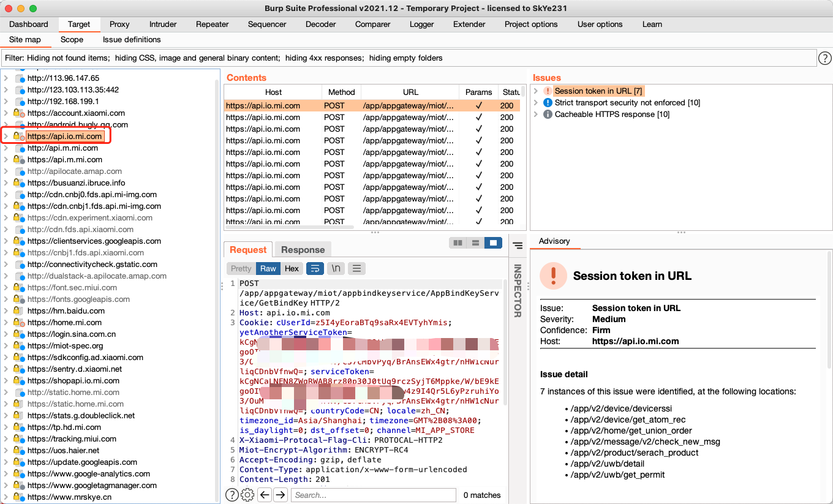Expand the https://shopapi.io.mi.com tree node
The image size is (833, 504).
(6, 381)
